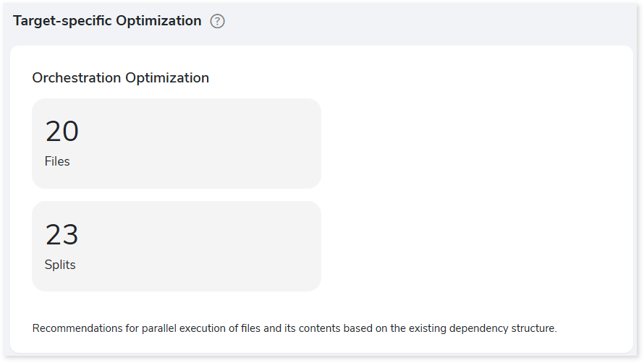Click the word Optimization in Orchestration heading
The image size is (644, 363).
[167, 77]
